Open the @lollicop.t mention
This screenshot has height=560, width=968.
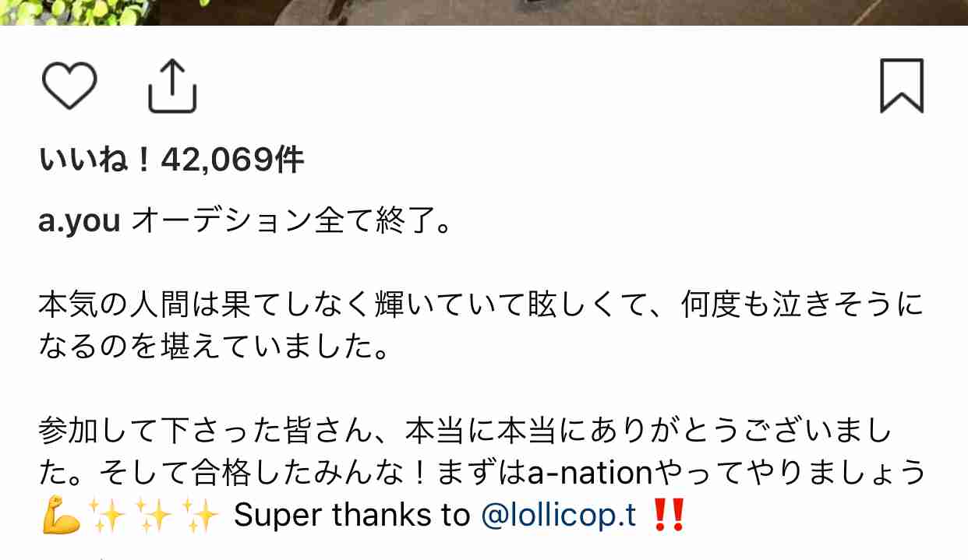559,515
